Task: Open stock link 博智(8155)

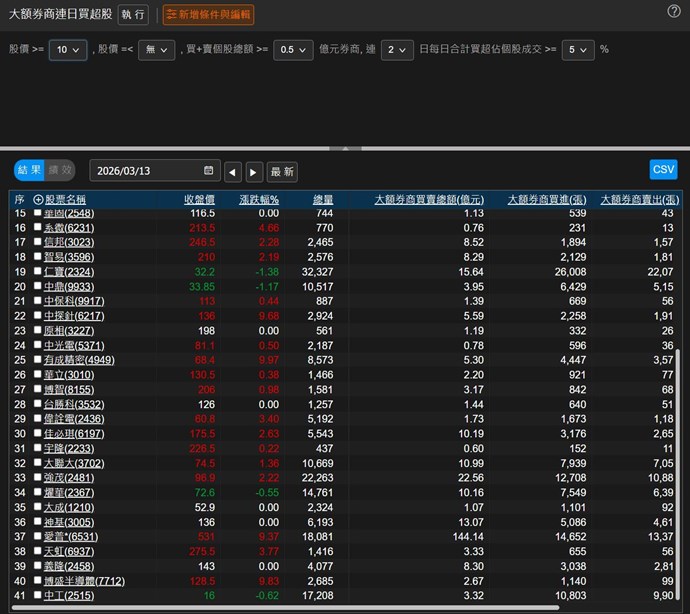Action: (x=69, y=390)
